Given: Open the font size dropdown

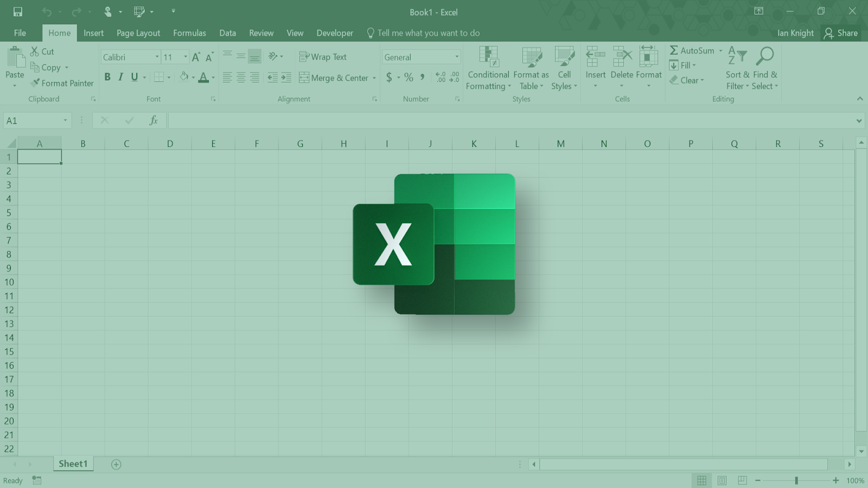Looking at the screenshot, I should pyautogui.click(x=185, y=57).
